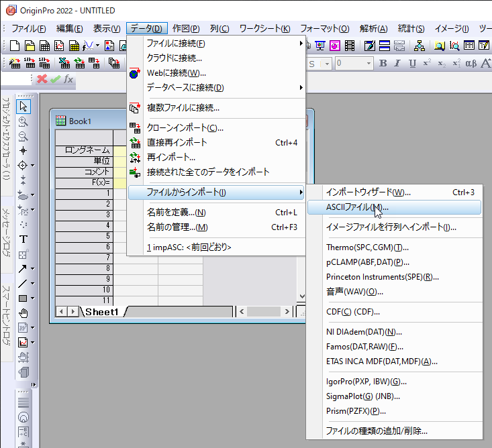The height and width of the screenshot is (448, 492).
Task: Click the green check accept formula icon
Action: pos(56,79)
